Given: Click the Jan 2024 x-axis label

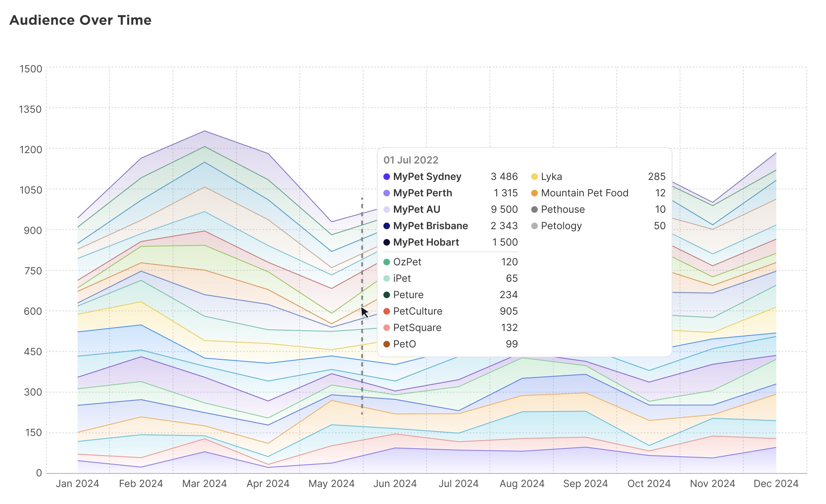Looking at the screenshot, I should pos(78,484).
